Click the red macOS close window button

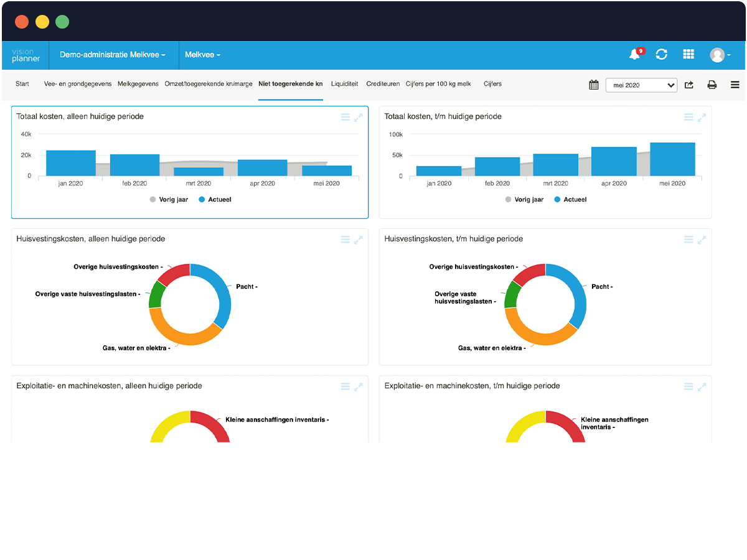(x=22, y=22)
